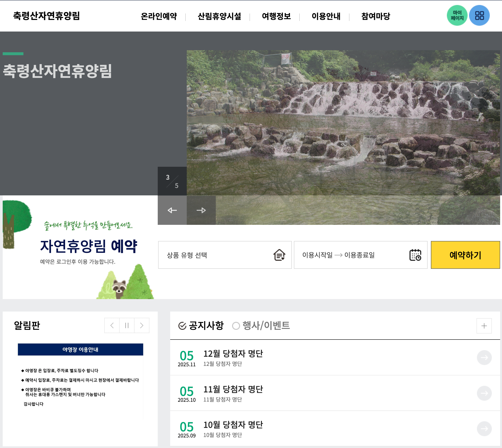Screen dimensions: 502x448
Task: Click the 축령산자연휴양림 site logo
Action: (x=48, y=16)
